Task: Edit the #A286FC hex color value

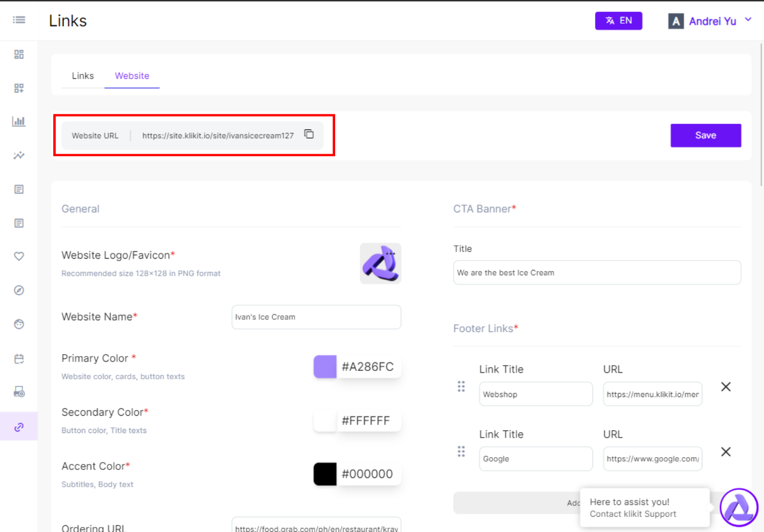Action: click(x=368, y=366)
